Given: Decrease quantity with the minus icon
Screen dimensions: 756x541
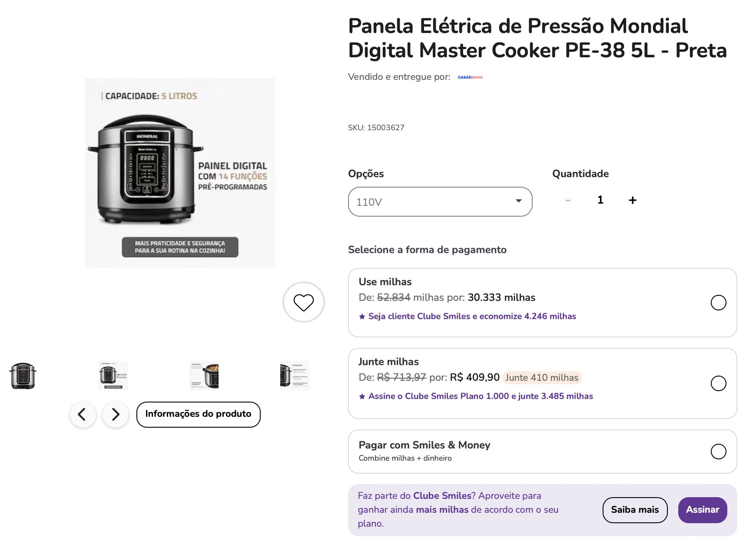Looking at the screenshot, I should click(568, 200).
